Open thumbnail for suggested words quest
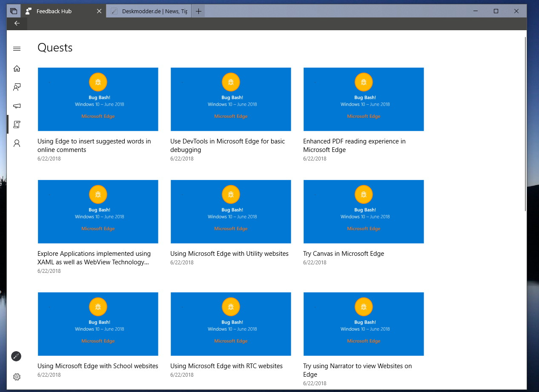This screenshot has height=392, width=539. [98, 99]
